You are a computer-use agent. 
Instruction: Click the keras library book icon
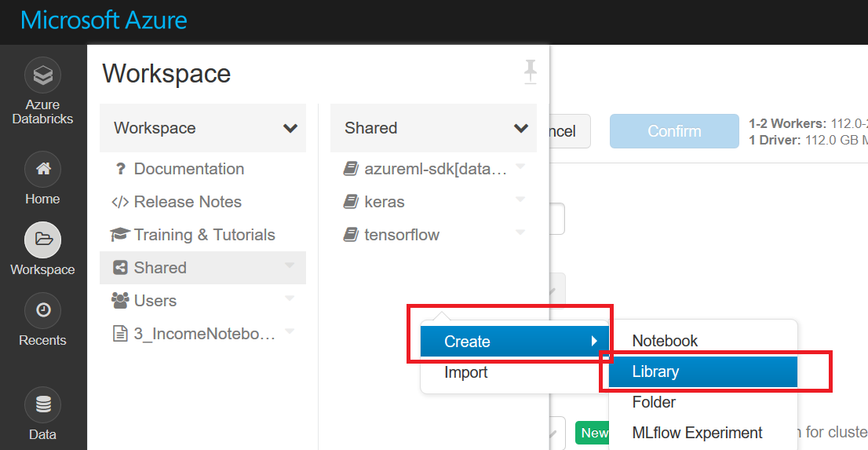click(350, 202)
